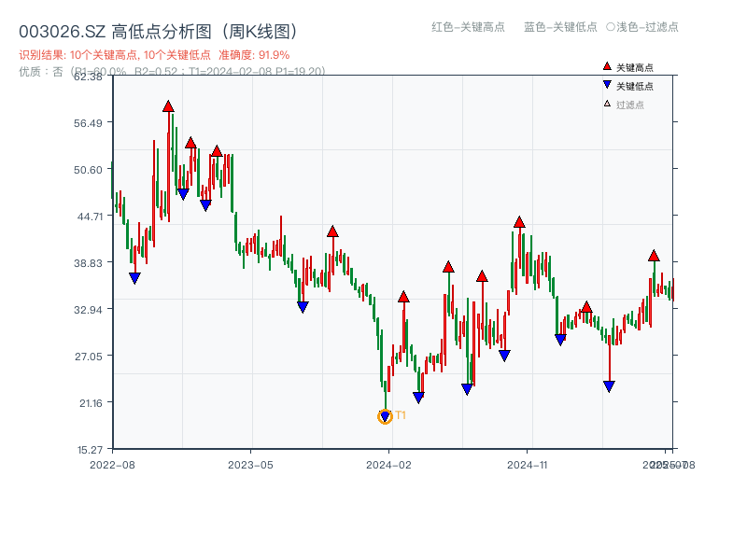
Task: Click the greyed 过滤点 legend label text
Action: pos(630,105)
